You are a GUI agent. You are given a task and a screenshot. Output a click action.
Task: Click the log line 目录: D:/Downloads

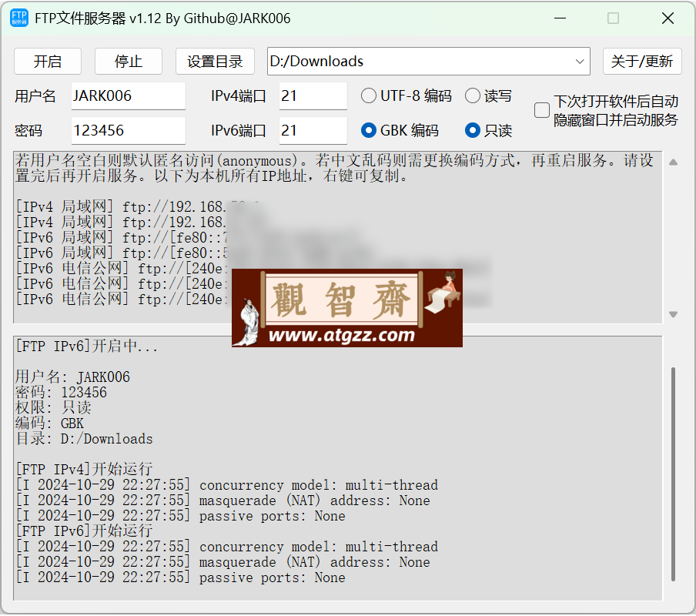(85, 439)
